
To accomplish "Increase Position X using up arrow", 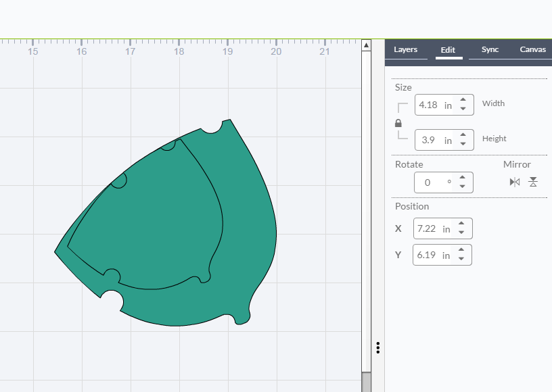I will (461, 224).
